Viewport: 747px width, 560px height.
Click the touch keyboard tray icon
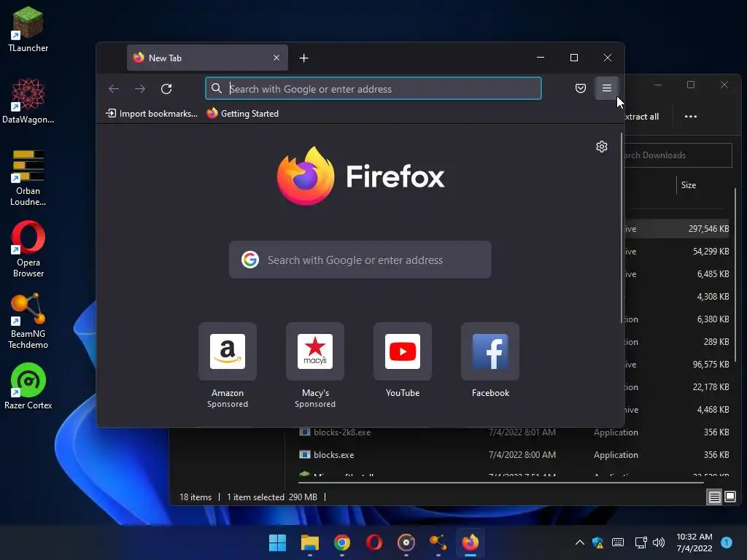618,542
